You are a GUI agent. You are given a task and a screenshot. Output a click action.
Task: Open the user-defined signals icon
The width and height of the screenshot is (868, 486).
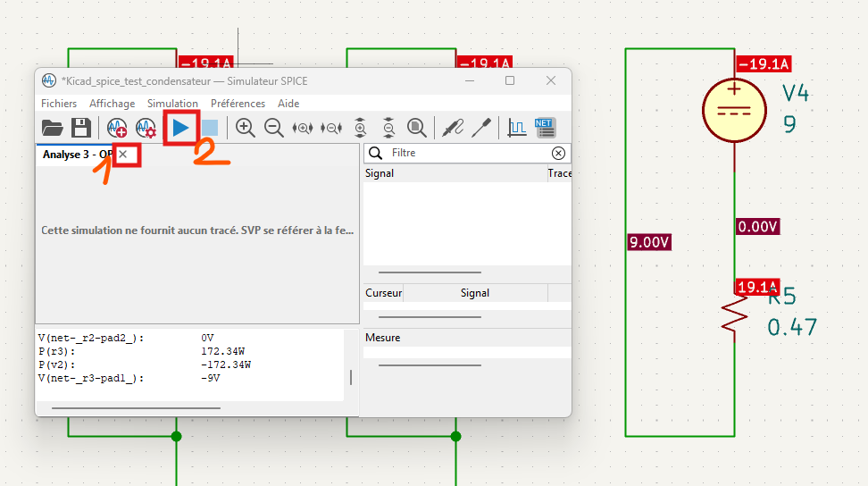(517, 128)
